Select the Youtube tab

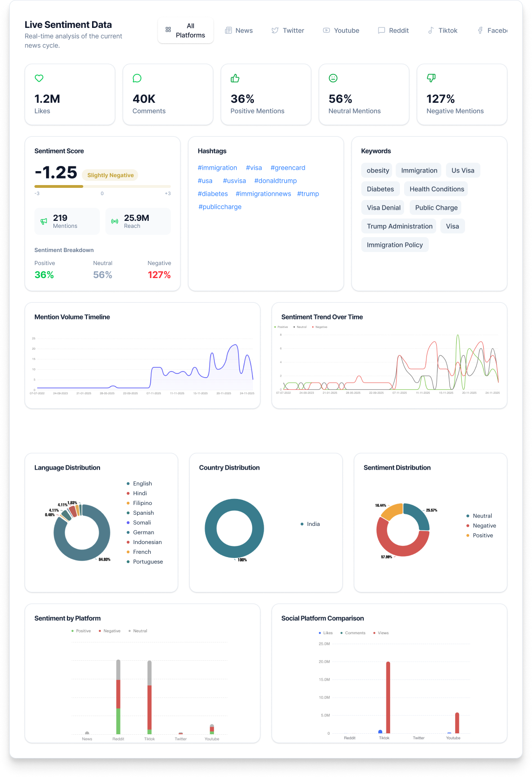(341, 31)
